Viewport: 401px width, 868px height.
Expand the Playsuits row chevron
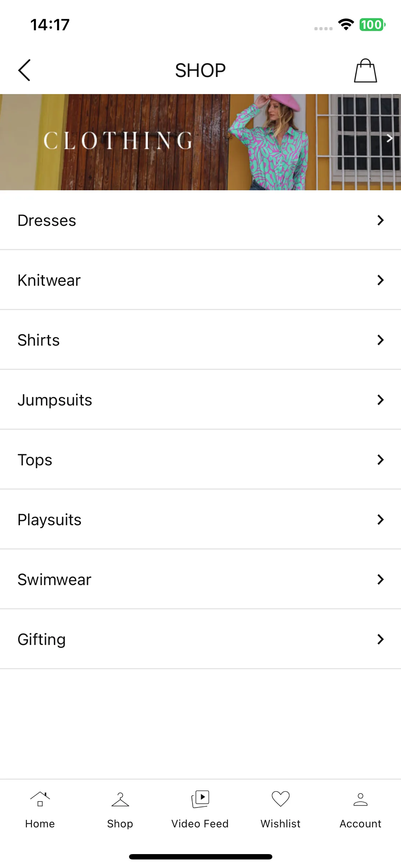380,520
